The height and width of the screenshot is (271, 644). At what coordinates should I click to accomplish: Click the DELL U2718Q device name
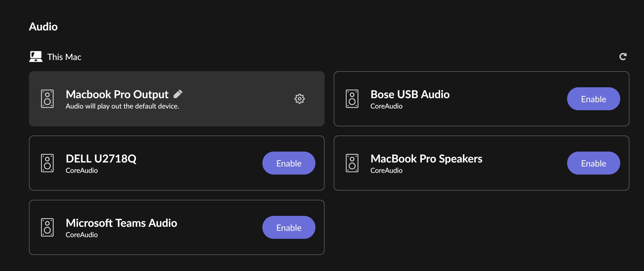click(101, 159)
